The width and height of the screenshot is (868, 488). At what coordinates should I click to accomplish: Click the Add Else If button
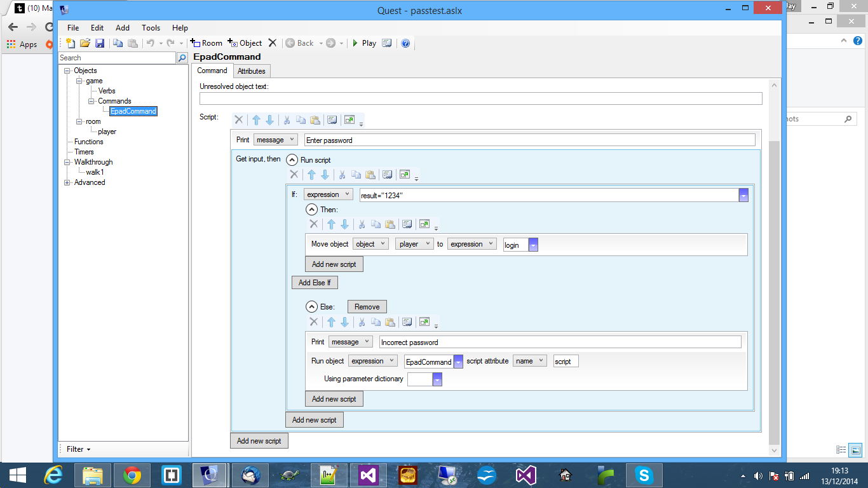pos(315,282)
